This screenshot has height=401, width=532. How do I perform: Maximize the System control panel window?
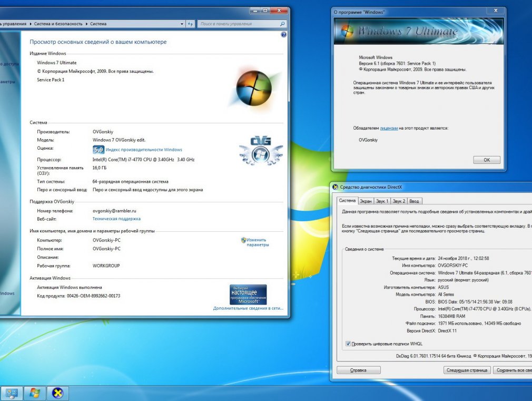pos(265,11)
